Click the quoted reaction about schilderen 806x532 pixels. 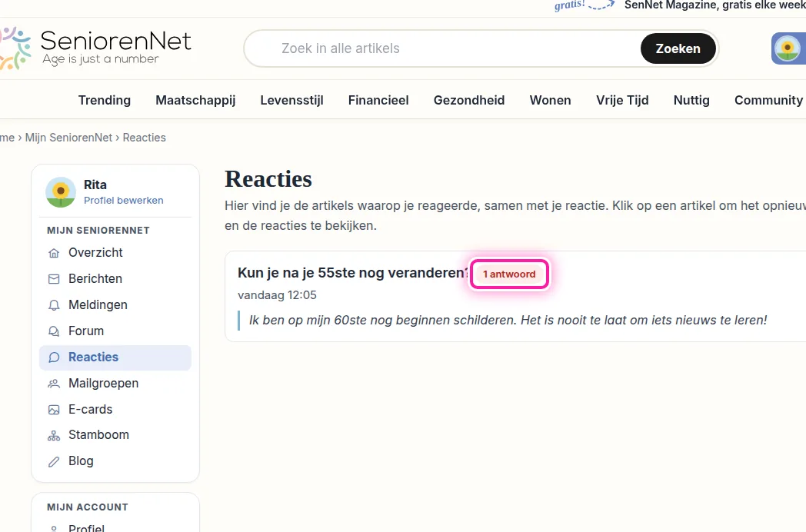(x=508, y=321)
